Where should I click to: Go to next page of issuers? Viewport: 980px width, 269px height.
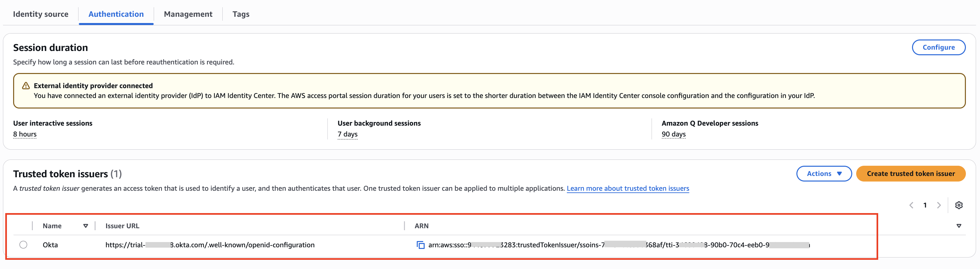pyautogui.click(x=939, y=206)
